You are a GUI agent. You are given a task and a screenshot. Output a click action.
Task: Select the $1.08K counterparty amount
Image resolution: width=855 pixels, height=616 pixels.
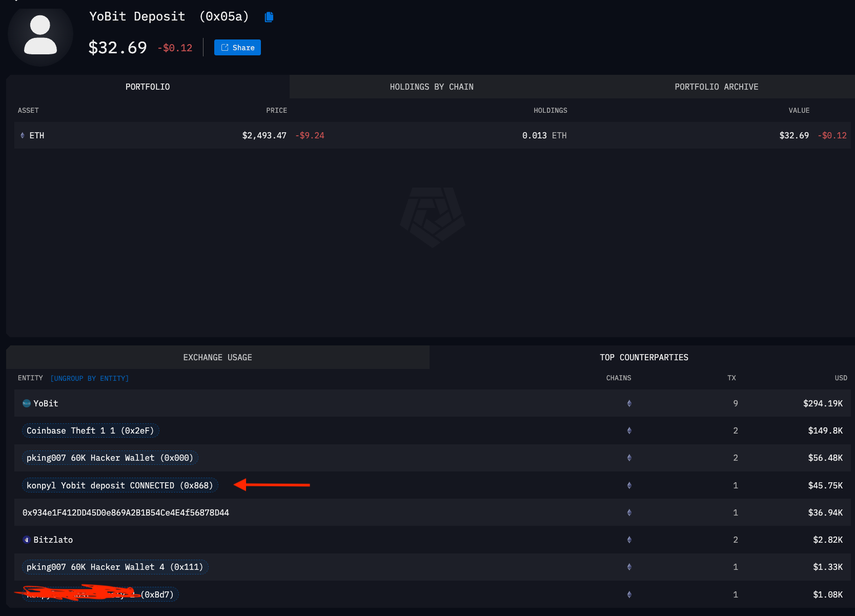828,594
